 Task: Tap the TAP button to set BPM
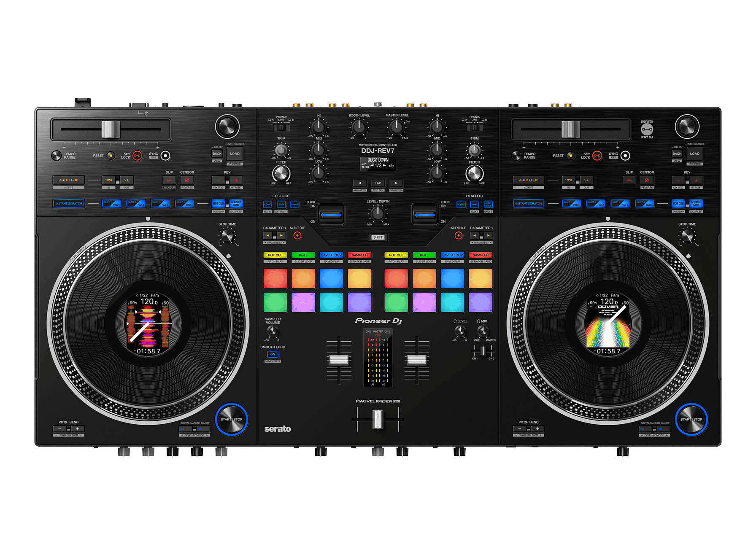pos(378,183)
